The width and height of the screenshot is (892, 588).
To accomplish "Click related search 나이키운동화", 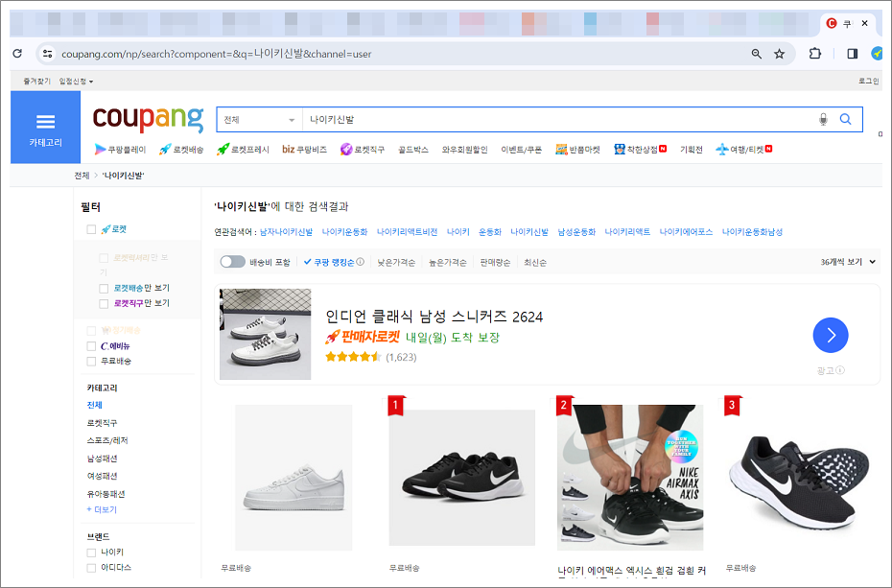I will point(344,232).
